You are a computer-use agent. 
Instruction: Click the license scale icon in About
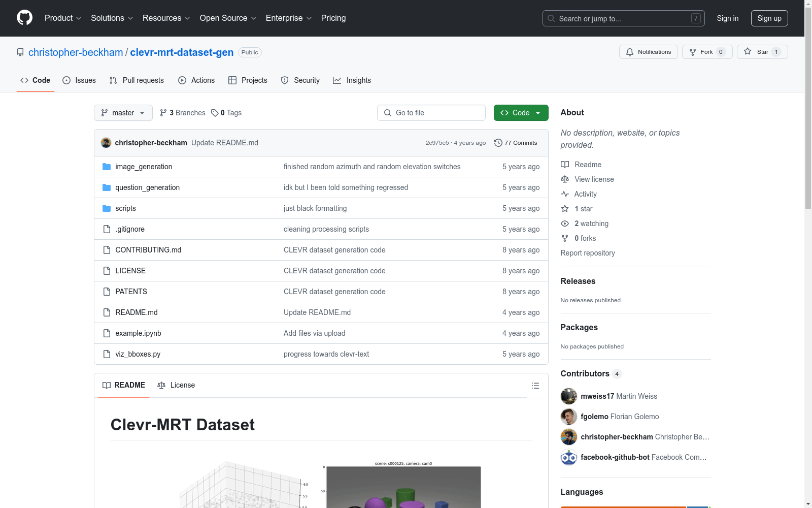565,179
